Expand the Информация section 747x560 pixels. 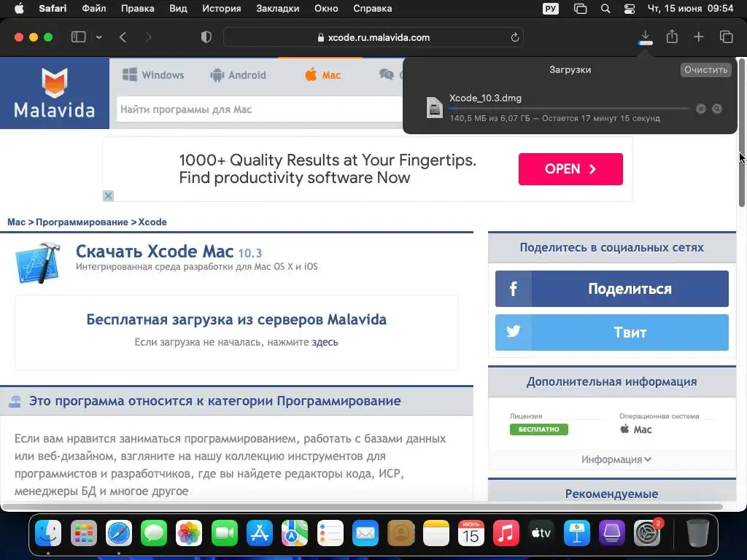point(616,459)
